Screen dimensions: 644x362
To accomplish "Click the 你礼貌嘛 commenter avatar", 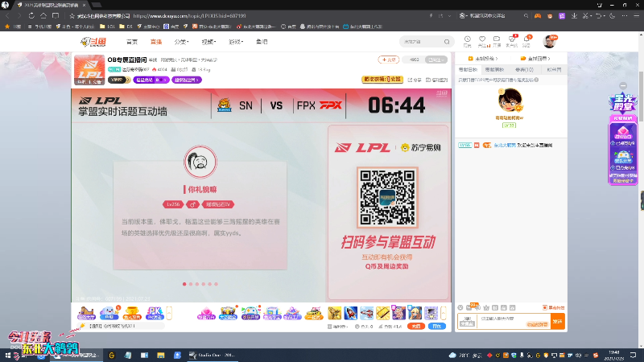I will 200,162.
